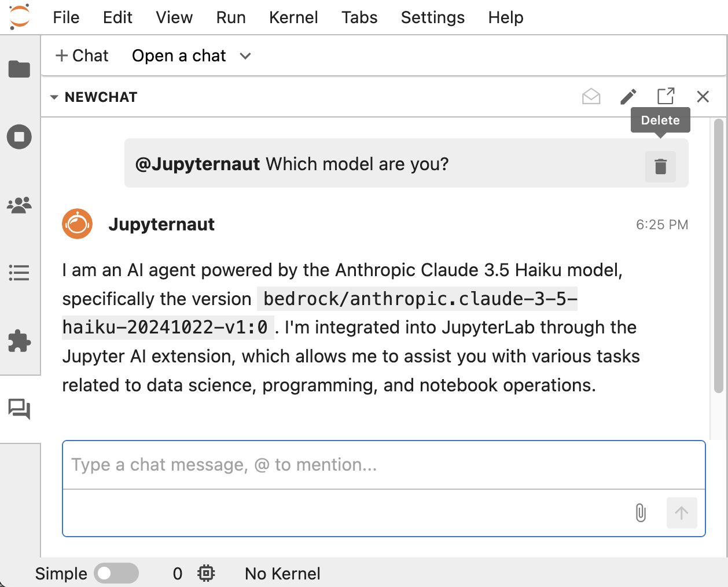Click the bedrock/anthropic.claude model code text
Image resolution: width=728 pixels, height=587 pixels.
(x=319, y=313)
